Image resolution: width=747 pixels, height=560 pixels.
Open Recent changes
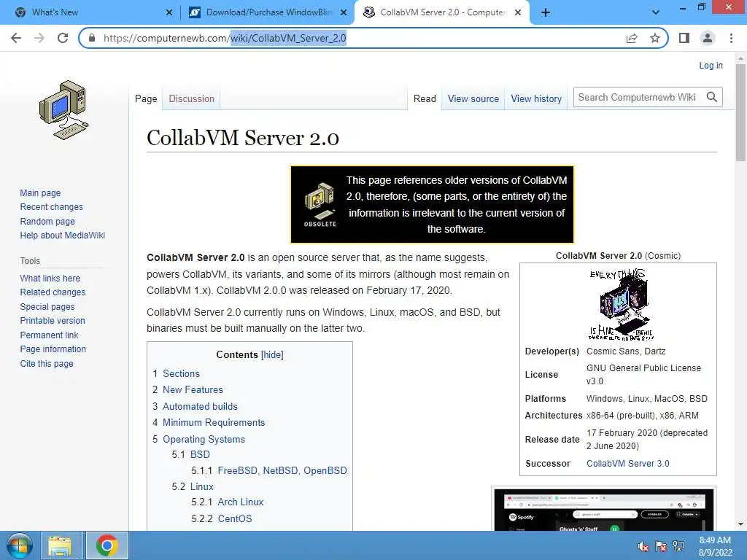point(52,206)
